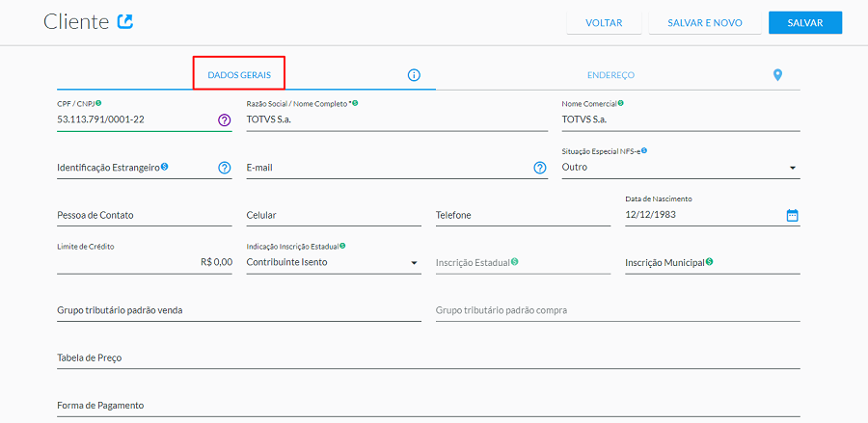Click the info icon in Dados Gerais tab

(x=414, y=74)
